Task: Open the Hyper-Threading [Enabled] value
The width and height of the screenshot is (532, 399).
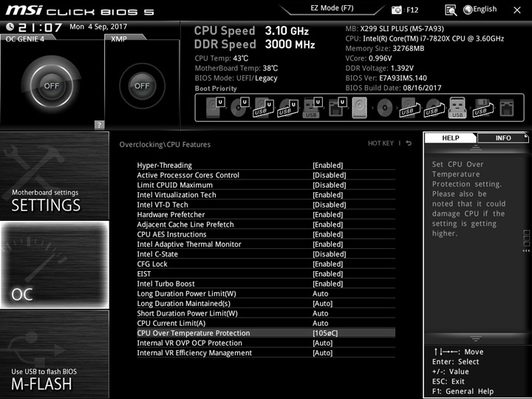Action: tap(328, 166)
